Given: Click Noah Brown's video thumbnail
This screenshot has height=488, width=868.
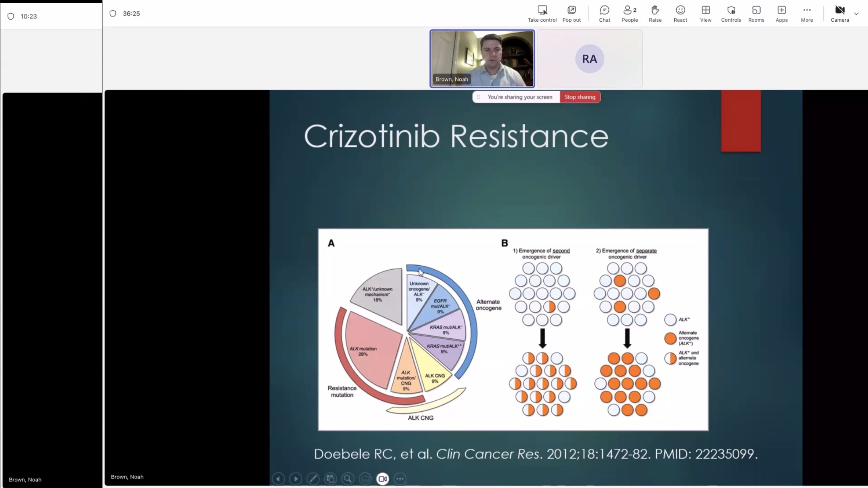Looking at the screenshot, I should [x=482, y=59].
